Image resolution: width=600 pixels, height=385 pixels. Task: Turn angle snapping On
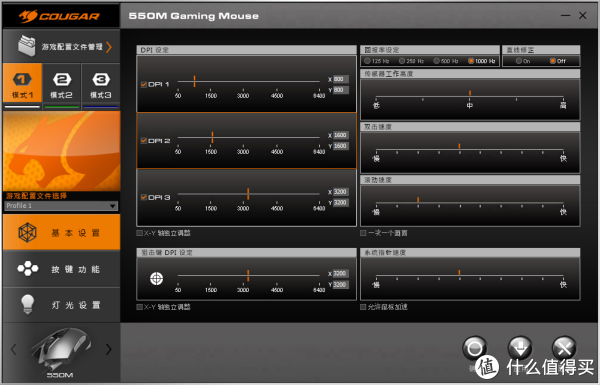coord(518,61)
